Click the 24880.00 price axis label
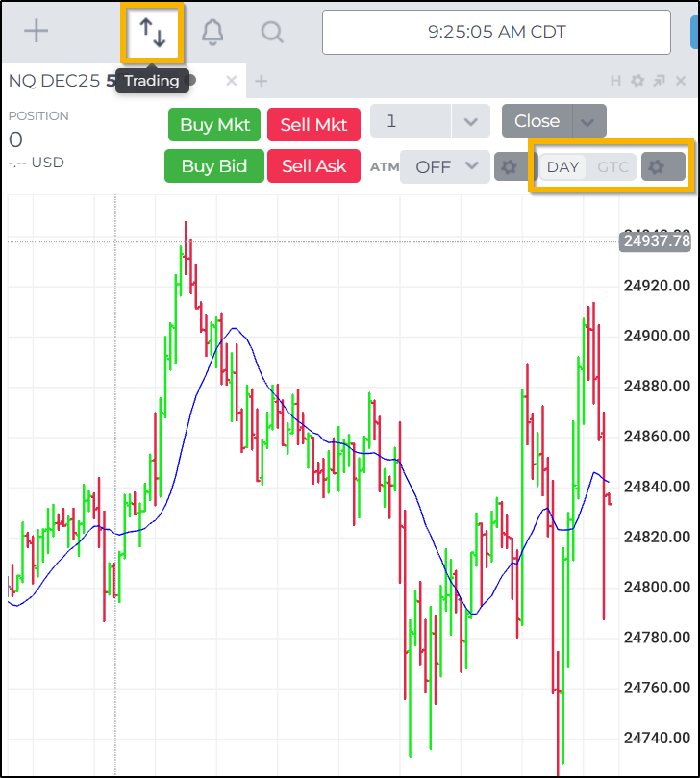Image resolution: width=700 pixels, height=778 pixels. pos(657,386)
